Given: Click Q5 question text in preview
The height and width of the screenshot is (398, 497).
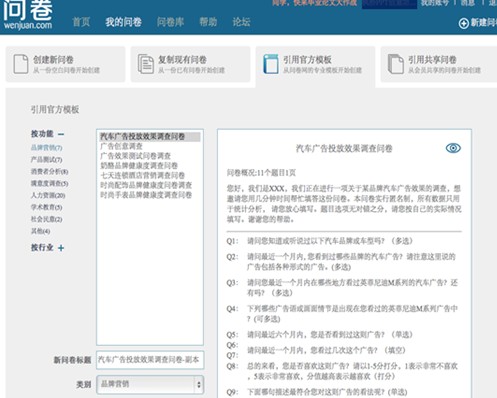Looking at the screenshot, I should click(330, 335).
